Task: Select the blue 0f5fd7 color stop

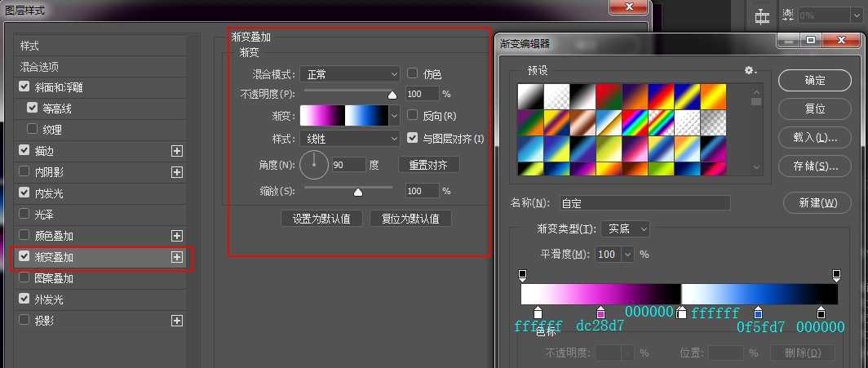Action: click(x=759, y=313)
